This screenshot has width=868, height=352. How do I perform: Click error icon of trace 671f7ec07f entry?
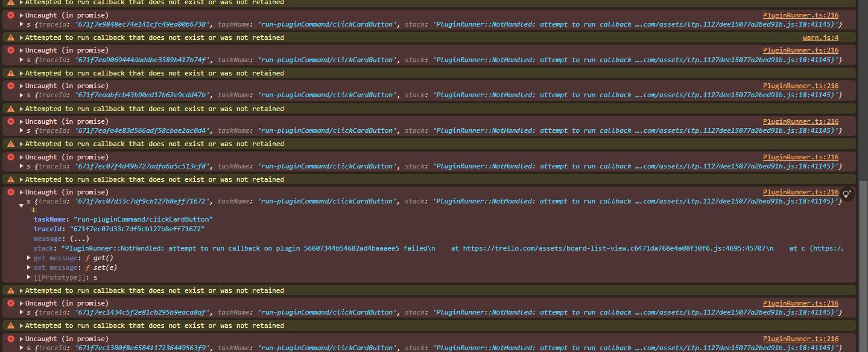tap(10, 157)
